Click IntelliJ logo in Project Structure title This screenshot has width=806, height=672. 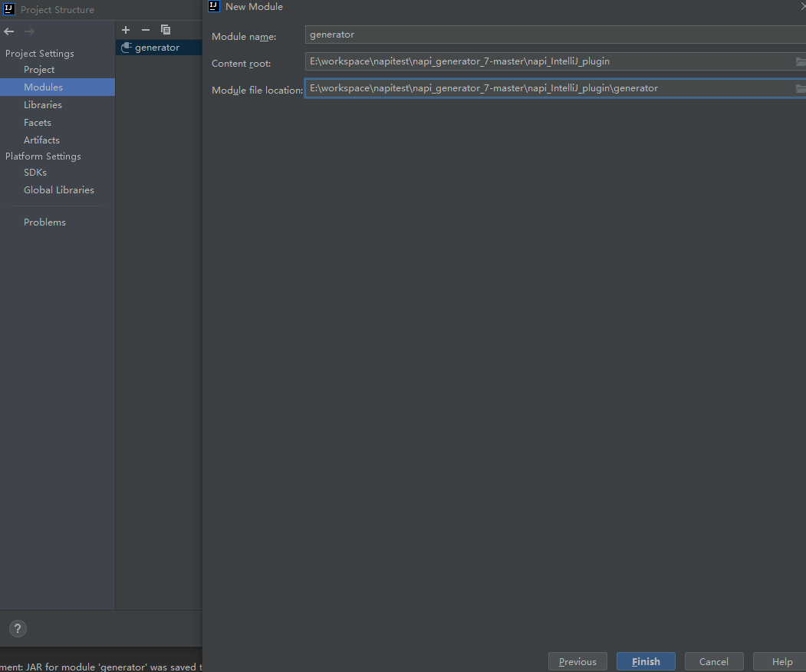[x=8, y=9]
